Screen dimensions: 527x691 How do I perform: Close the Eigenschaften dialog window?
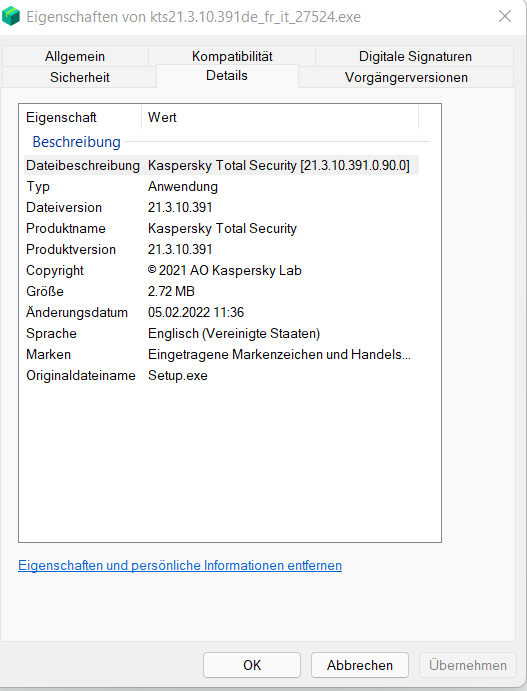click(505, 16)
